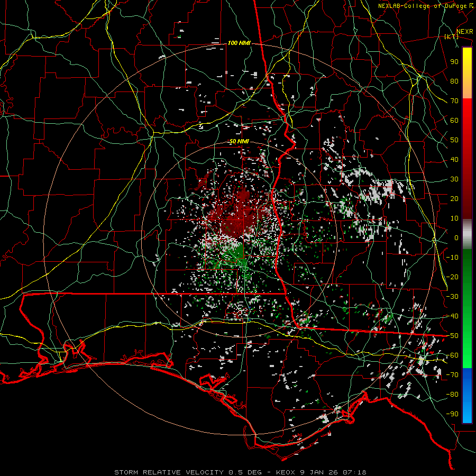
Task: Click the positive 90 scale value
Action: pyautogui.click(x=454, y=62)
